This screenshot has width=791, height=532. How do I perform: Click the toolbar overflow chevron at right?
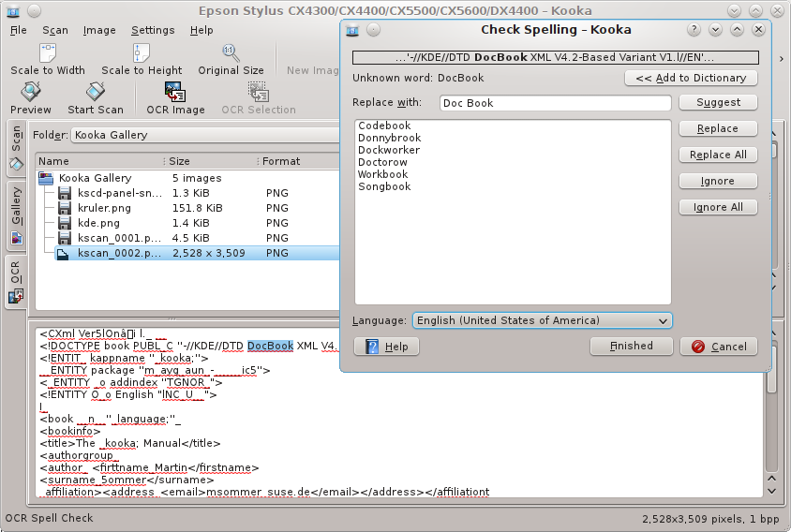781,59
